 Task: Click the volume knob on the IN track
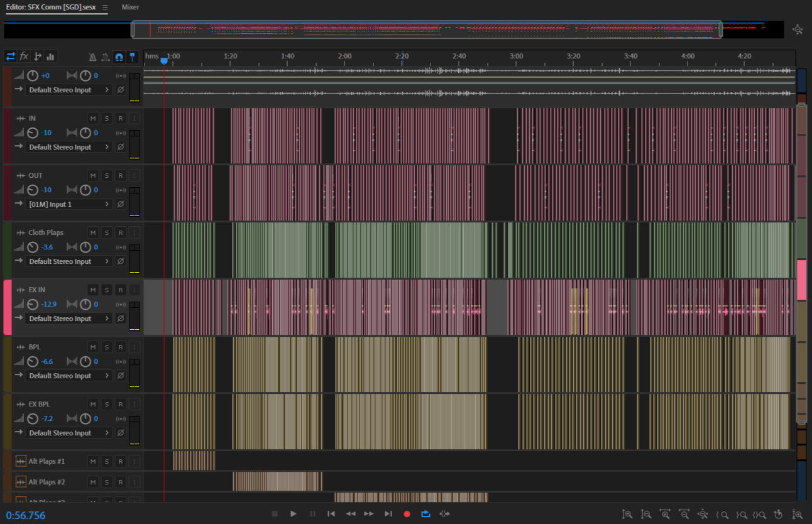[33, 133]
